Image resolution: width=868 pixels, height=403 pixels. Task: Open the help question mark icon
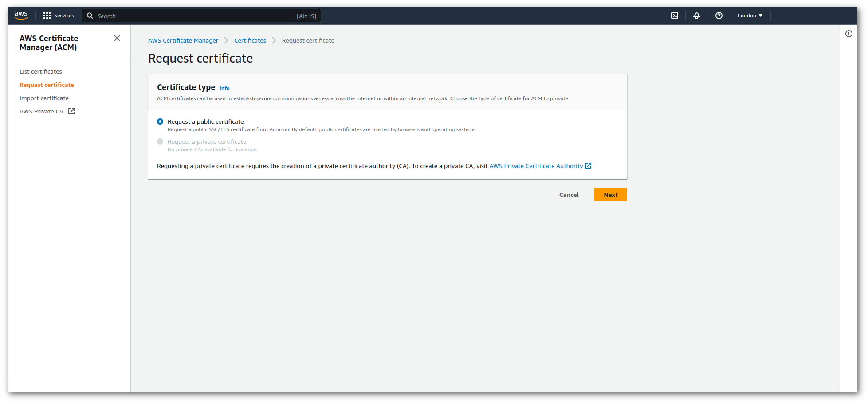click(719, 16)
